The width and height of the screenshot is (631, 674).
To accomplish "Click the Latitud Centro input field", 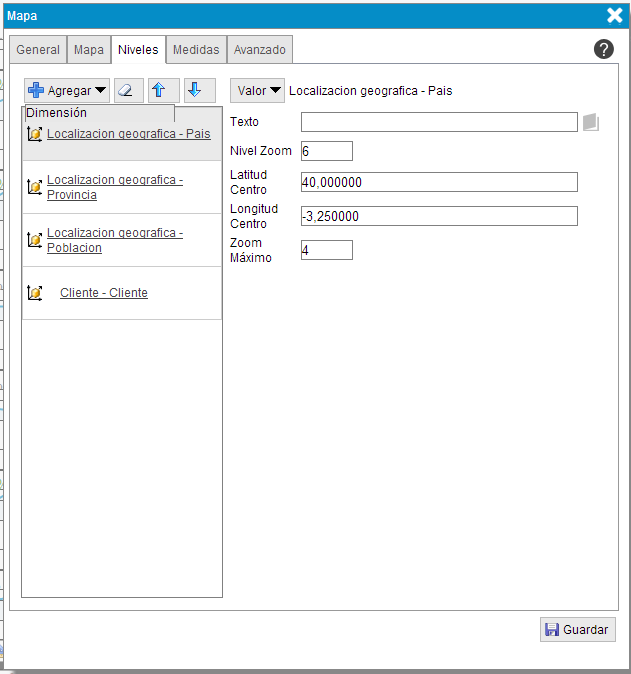I will tap(439, 182).
